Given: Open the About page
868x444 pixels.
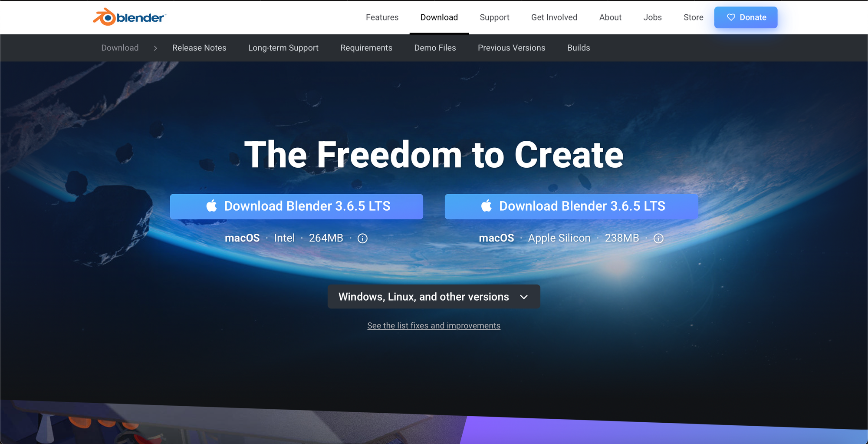Looking at the screenshot, I should [x=610, y=17].
